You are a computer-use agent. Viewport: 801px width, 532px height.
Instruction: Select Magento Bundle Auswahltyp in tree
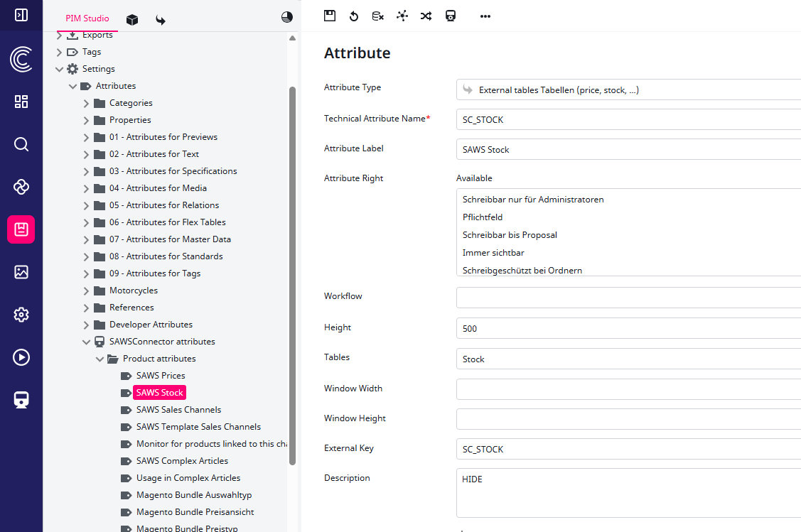click(x=194, y=495)
